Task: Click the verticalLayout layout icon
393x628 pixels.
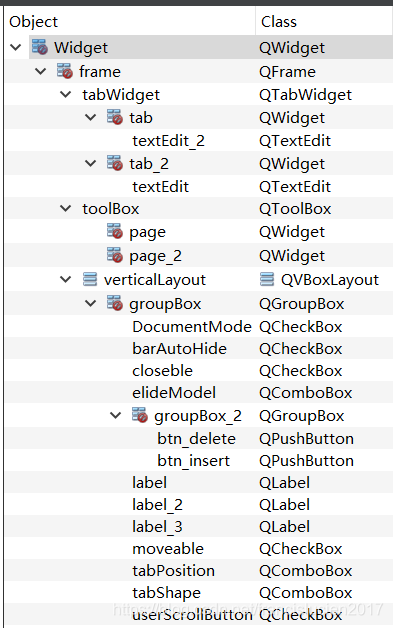Action: (90, 279)
